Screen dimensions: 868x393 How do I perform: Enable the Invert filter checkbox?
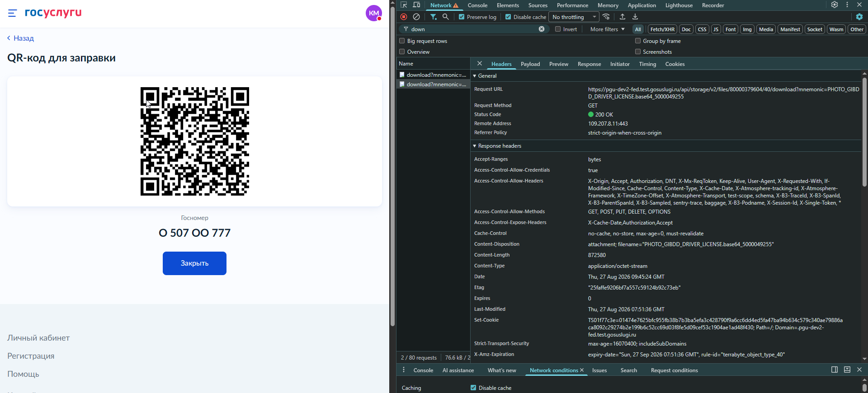click(558, 29)
